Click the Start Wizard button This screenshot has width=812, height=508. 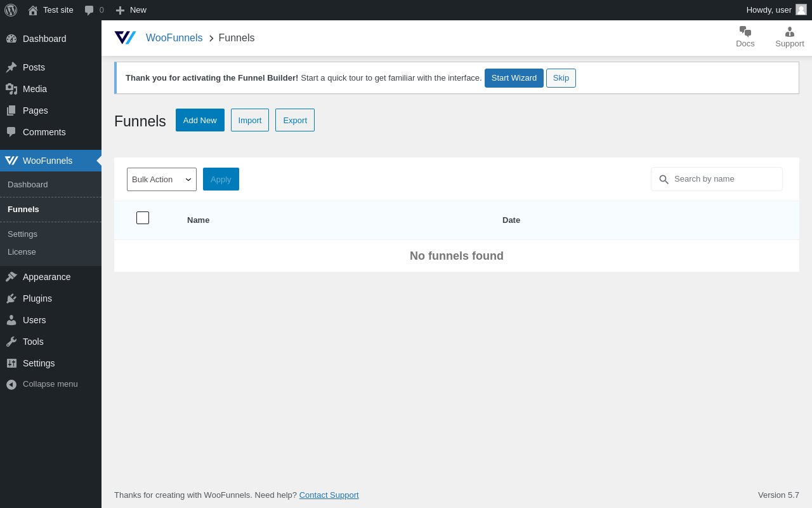[514, 78]
